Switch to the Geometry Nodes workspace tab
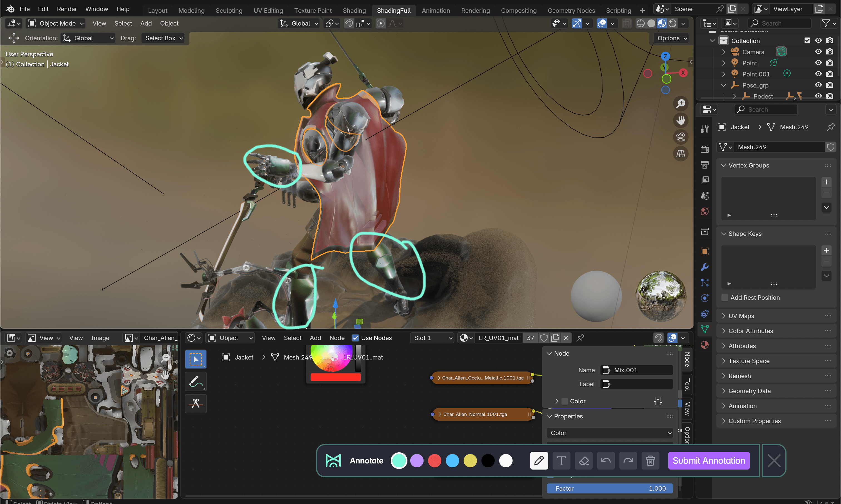Screen dimensions: 841x504 (x=571, y=10)
